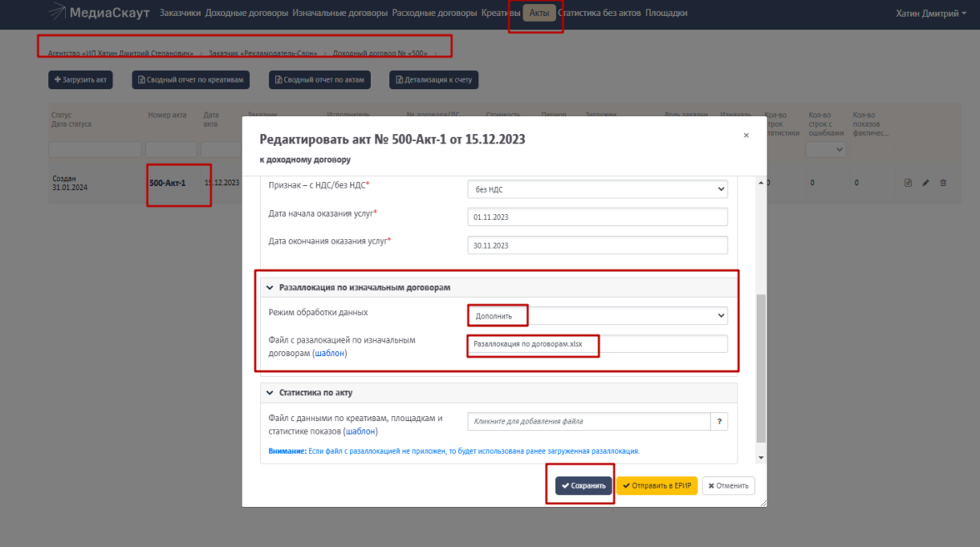This screenshot has height=547, width=980.
Task: Open Статистика без актов page
Action: click(x=599, y=13)
